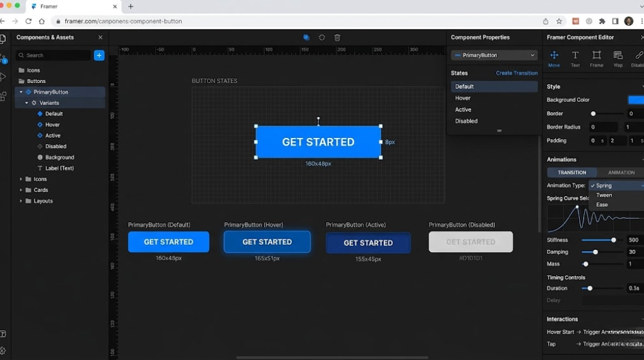Open the Background Color swatch
The height and width of the screenshot is (360, 644).
click(x=636, y=100)
